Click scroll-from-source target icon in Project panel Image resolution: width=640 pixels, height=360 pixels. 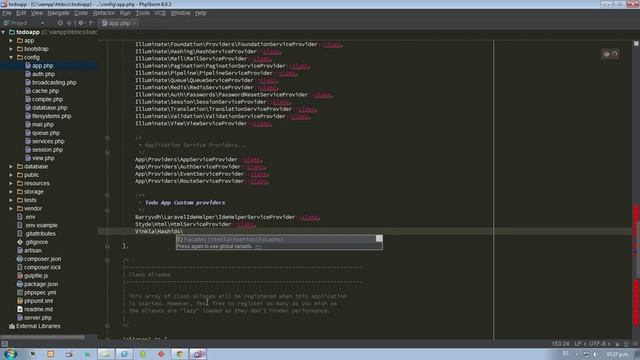pos(60,23)
